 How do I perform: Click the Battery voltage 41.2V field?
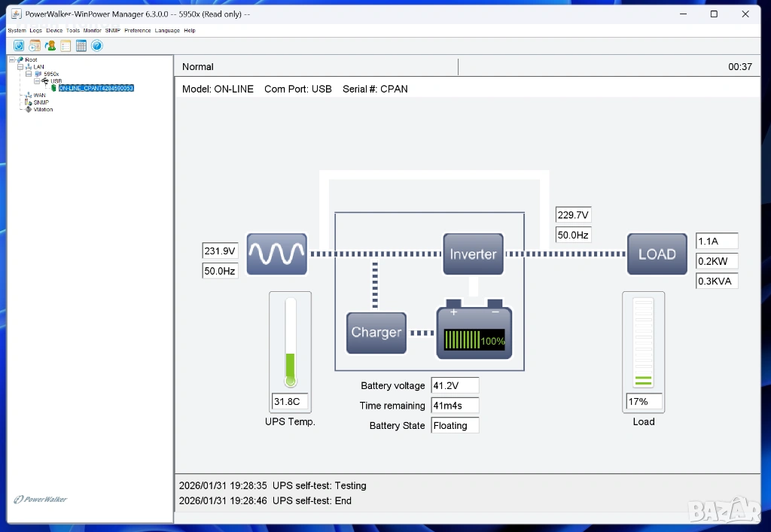455,385
